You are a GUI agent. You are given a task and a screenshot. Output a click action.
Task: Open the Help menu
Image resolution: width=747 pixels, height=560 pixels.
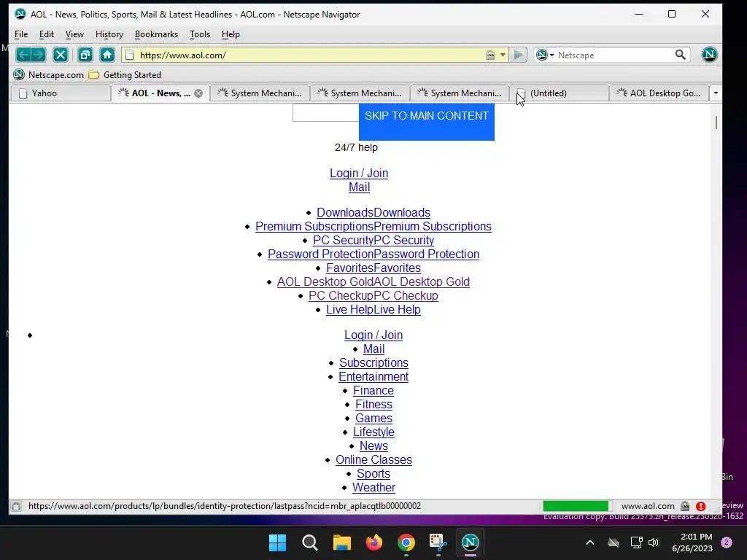coord(231,34)
